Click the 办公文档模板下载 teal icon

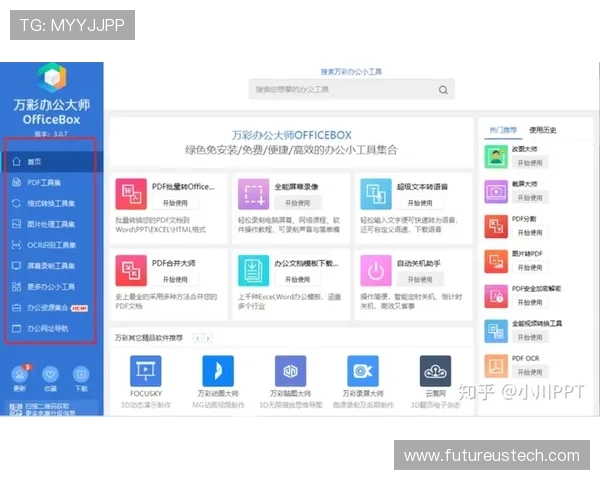253,270
